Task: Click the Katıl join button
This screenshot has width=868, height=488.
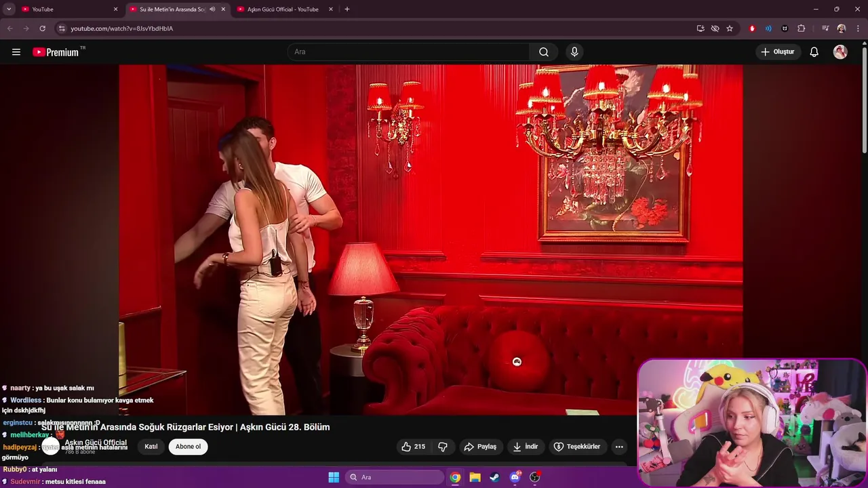Action: (151, 447)
